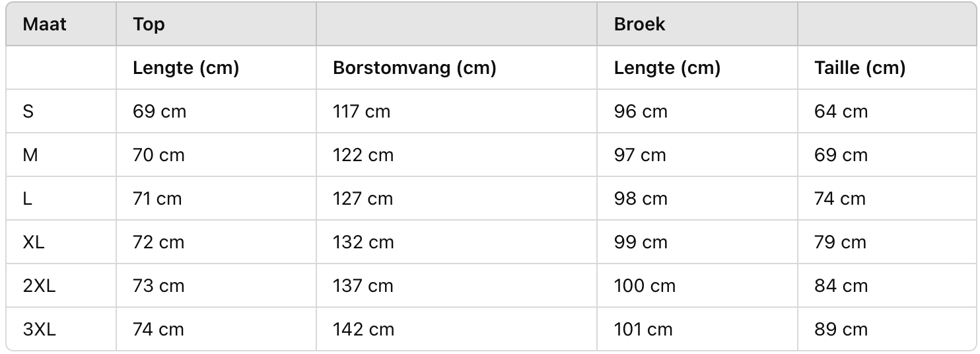Select the size S row label
Image resolution: width=980 pixels, height=354 pixels.
coord(28,112)
